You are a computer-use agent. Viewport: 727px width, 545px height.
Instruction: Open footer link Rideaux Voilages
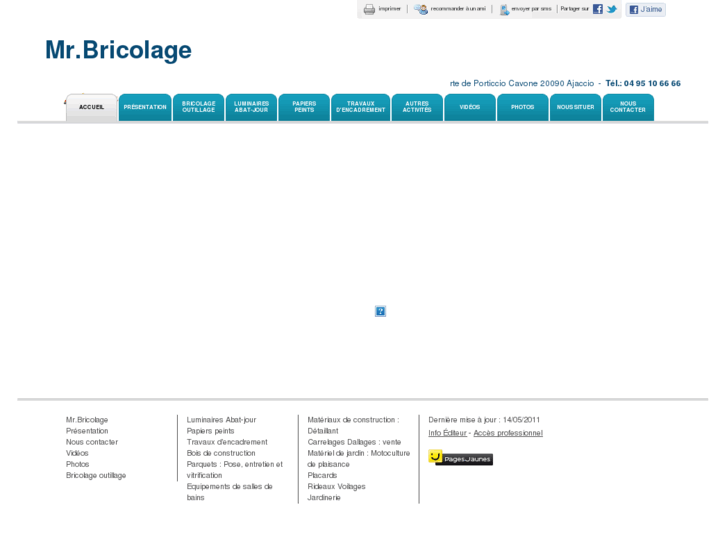[x=336, y=487]
